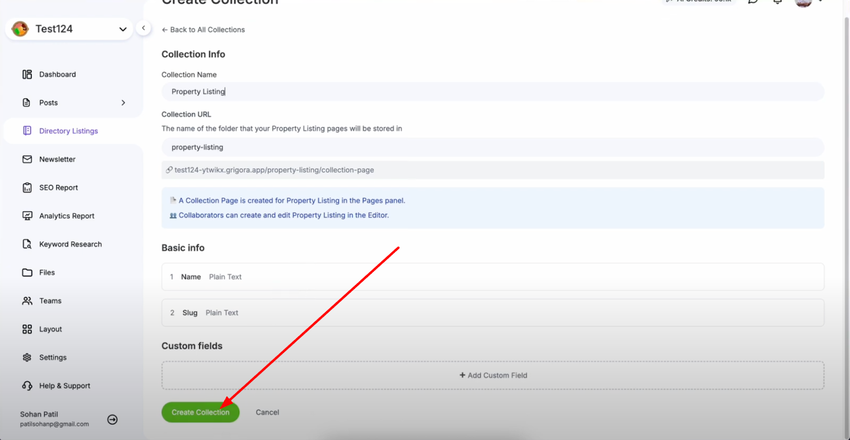Image resolution: width=850 pixels, height=440 pixels.
Task: Collapse the sidebar with the chevron button
Action: point(143,28)
